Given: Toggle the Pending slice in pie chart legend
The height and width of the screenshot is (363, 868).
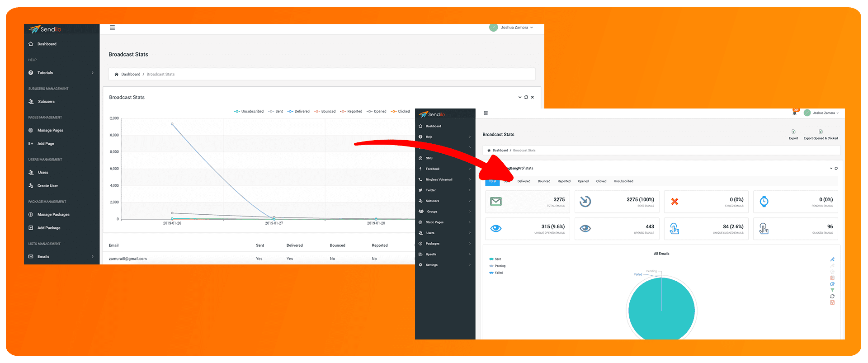Looking at the screenshot, I should 497,266.
